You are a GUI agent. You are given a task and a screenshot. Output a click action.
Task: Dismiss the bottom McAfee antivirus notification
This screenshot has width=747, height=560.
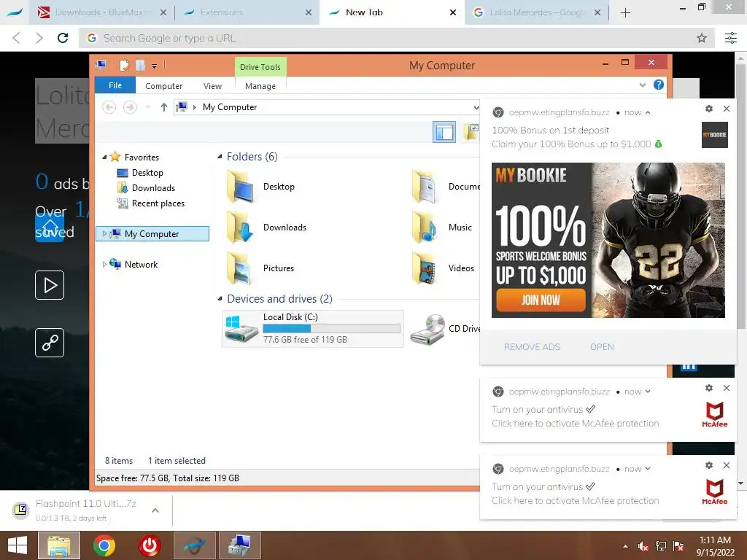pos(727,465)
